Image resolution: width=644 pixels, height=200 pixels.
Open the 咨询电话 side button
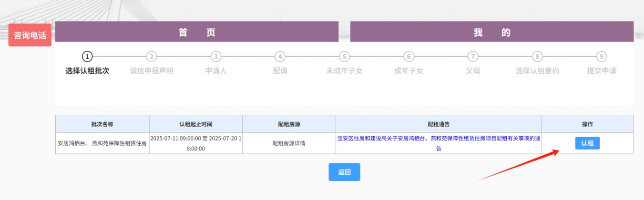coord(30,35)
